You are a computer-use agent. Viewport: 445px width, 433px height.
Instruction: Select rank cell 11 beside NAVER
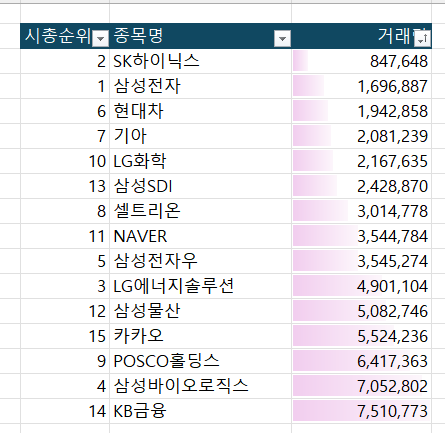click(x=65, y=236)
